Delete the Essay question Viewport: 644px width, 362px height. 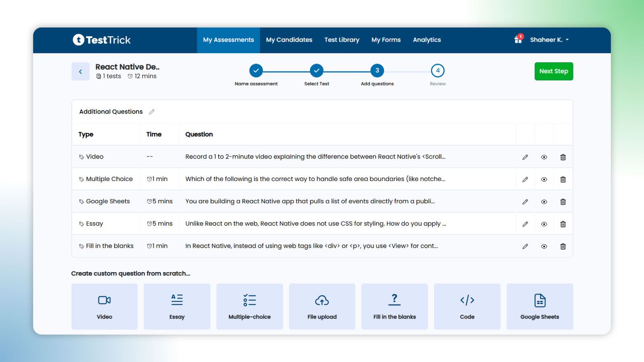[x=563, y=224]
